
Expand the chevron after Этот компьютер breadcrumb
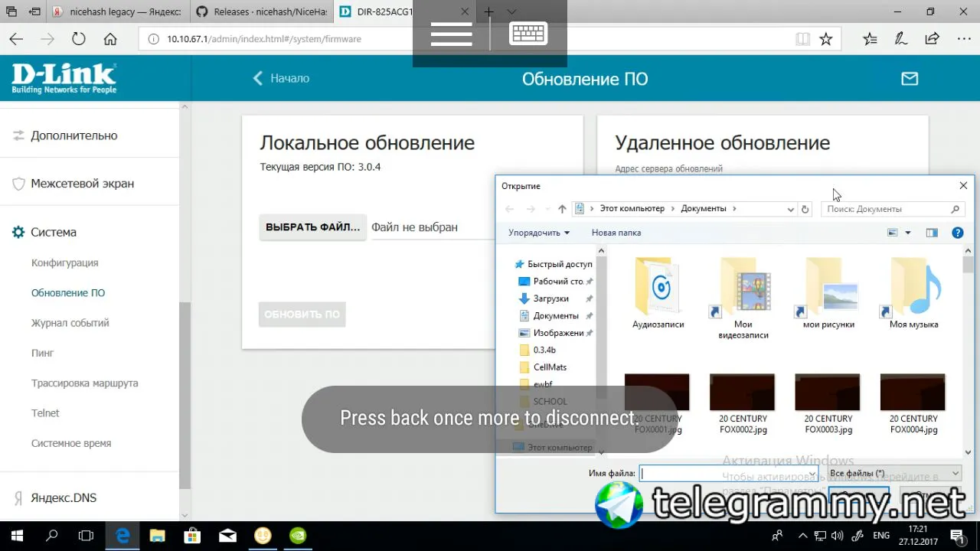(673, 209)
